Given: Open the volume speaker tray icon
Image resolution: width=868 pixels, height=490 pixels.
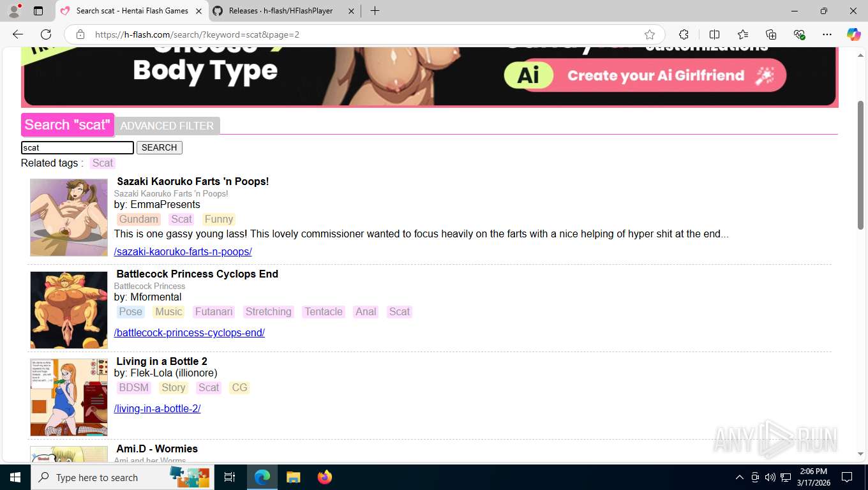Looking at the screenshot, I should (770, 477).
